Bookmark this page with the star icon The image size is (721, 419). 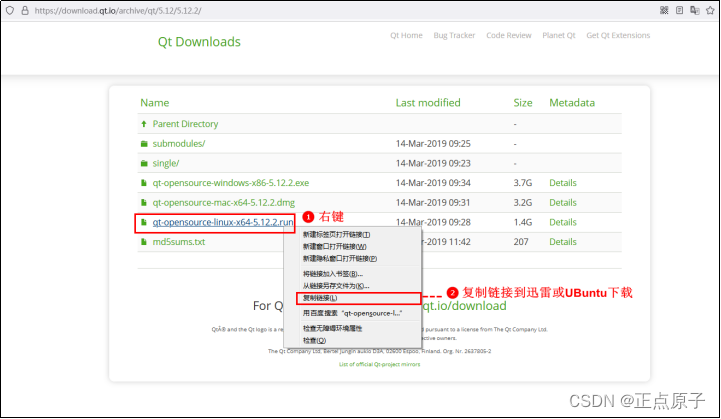point(710,10)
